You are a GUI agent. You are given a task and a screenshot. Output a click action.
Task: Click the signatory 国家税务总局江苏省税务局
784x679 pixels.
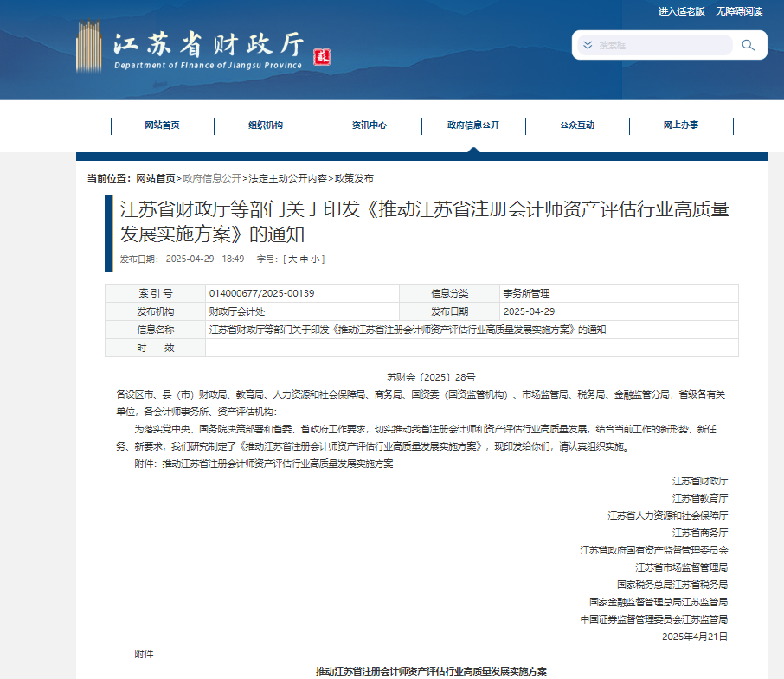[x=672, y=585]
